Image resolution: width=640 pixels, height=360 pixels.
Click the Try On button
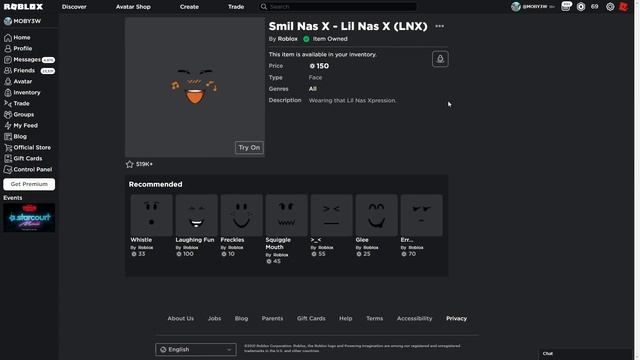(249, 148)
